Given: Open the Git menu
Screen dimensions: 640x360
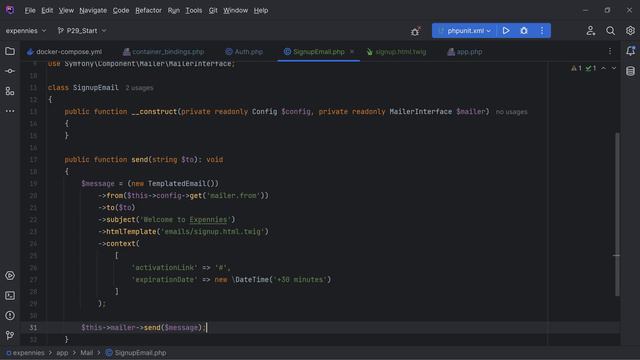Looking at the screenshot, I should coord(213,10).
